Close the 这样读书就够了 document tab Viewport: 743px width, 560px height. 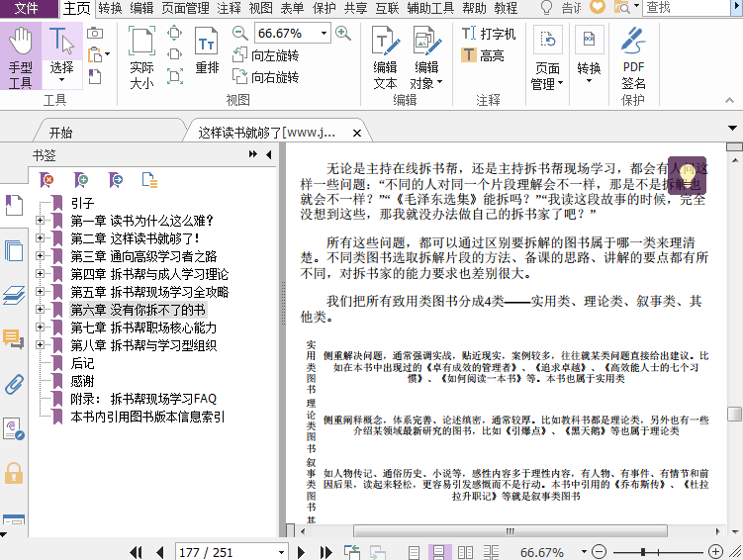click(357, 134)
